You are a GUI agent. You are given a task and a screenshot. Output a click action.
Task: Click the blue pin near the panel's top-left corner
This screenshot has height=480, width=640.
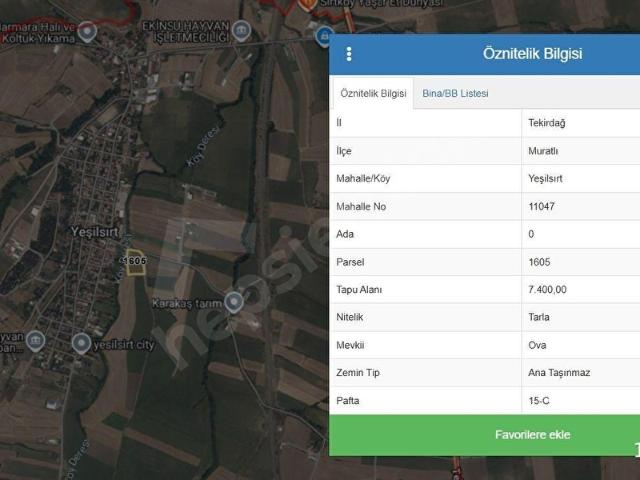click(x=324, y=36)
